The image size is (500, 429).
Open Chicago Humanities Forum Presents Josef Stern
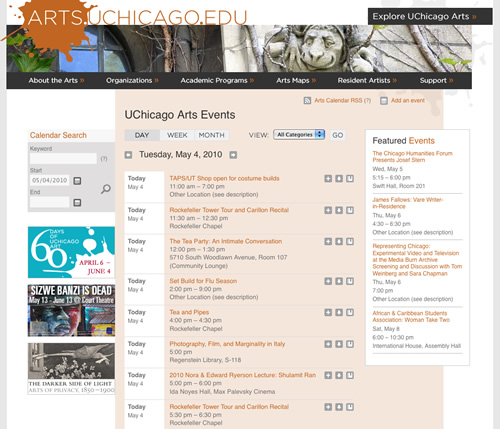click(x=412, y=157)
